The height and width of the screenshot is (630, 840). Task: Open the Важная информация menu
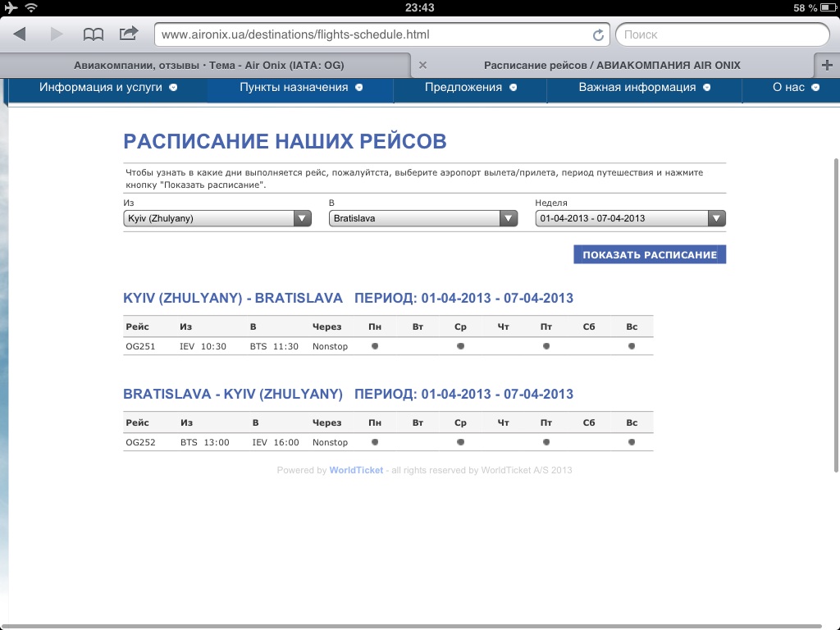pos(645,88)
